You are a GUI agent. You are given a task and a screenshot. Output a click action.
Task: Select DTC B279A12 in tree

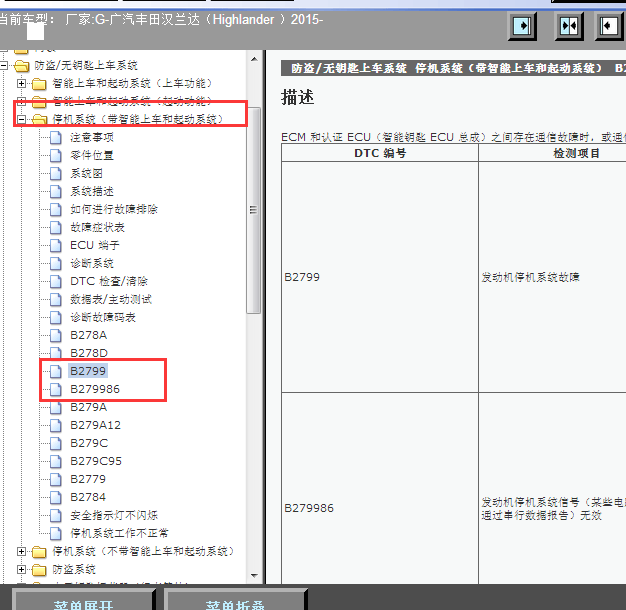(95, 425)
